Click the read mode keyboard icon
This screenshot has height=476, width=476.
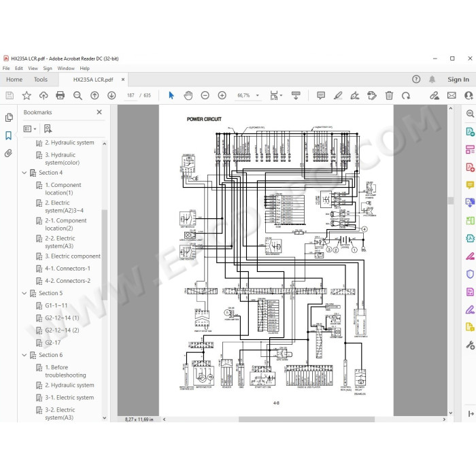point(296,96)
